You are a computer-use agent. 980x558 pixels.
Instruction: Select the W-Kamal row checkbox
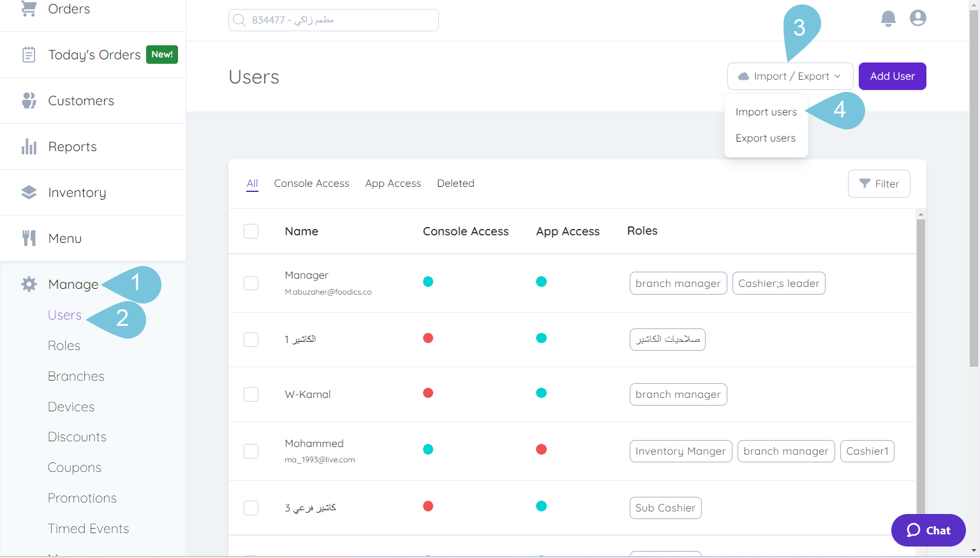pyautogui.click(x=251, y=394)
